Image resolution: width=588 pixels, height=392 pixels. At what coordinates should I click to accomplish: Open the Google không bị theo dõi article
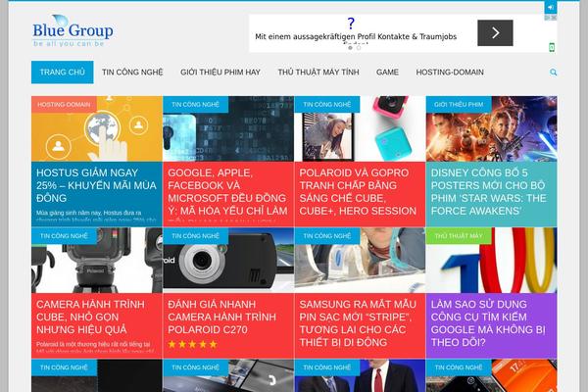[x=488, y=323]
